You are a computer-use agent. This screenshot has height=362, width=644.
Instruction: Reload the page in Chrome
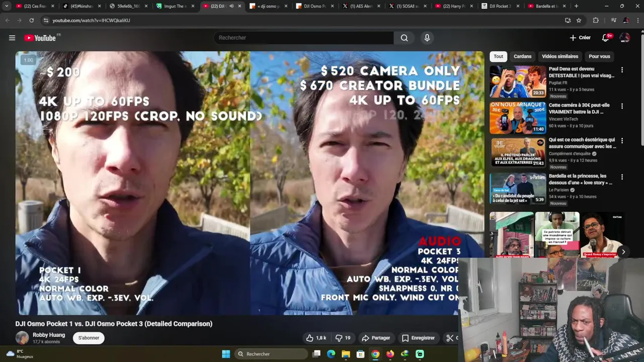(x=32, y=20)
